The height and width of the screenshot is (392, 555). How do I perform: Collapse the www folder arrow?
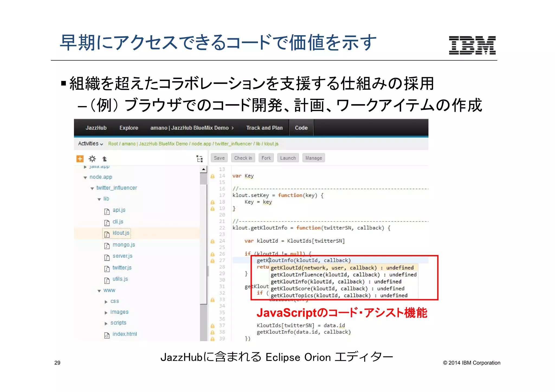point(99,291)
